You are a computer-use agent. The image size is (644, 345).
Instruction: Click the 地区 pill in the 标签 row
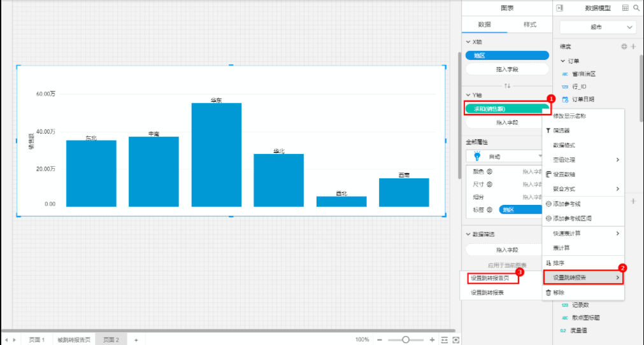tap(521, 209)
